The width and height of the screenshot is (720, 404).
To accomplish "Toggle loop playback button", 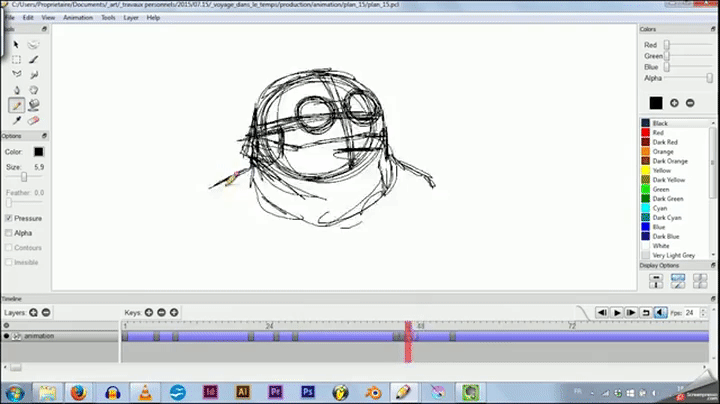I will coord(646,313).
